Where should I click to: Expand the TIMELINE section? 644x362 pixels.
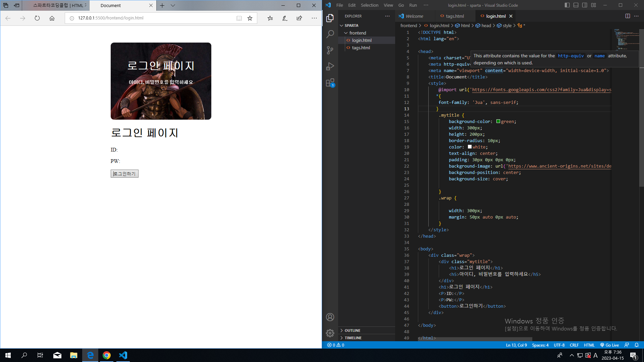point(367,338)
